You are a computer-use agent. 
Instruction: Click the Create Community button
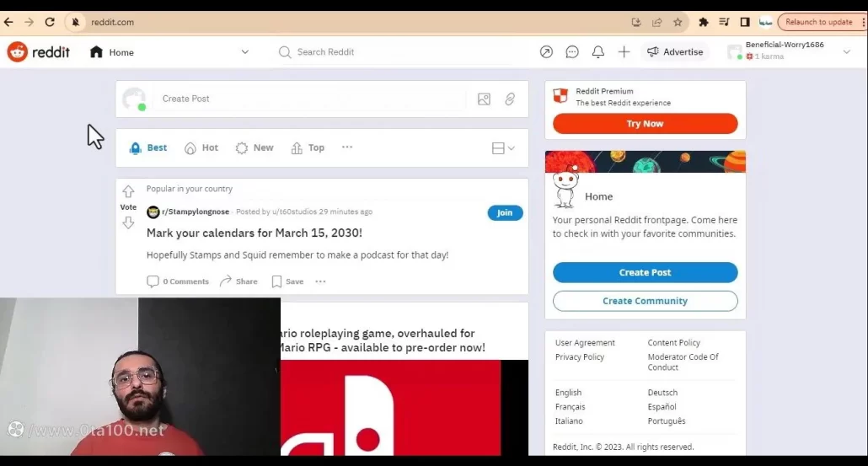coord(645,301)
